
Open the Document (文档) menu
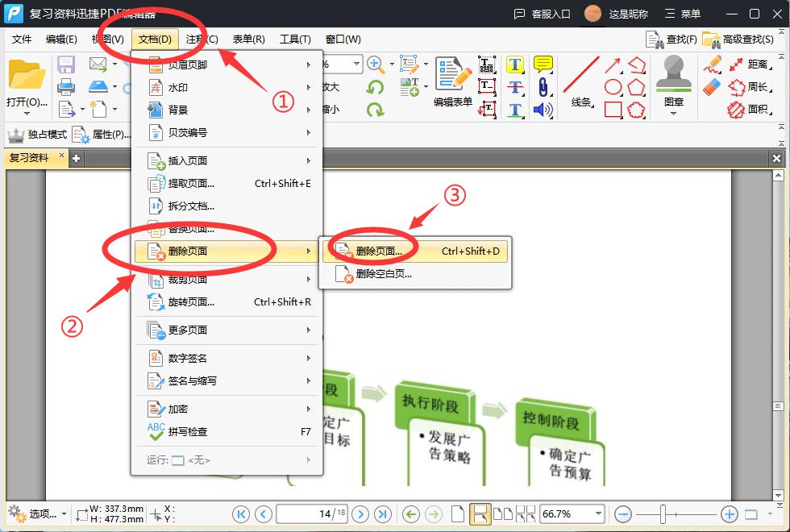[x=155, y=39]
